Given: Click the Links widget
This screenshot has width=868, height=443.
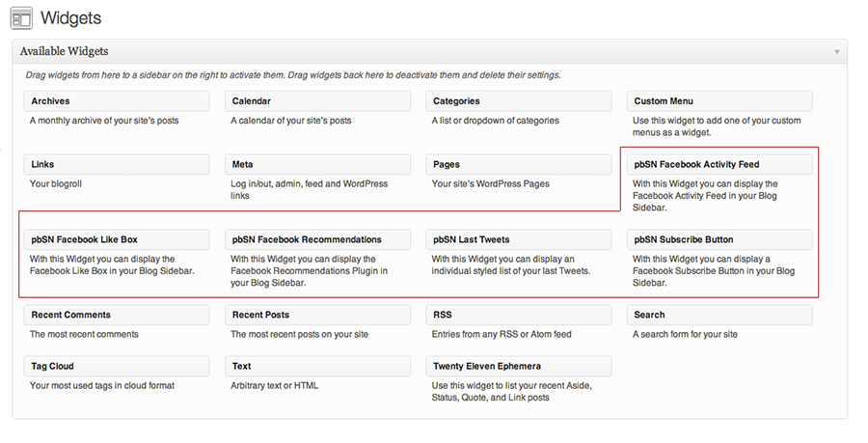Looking at the screenshot, I should click(x=117, y=165).
